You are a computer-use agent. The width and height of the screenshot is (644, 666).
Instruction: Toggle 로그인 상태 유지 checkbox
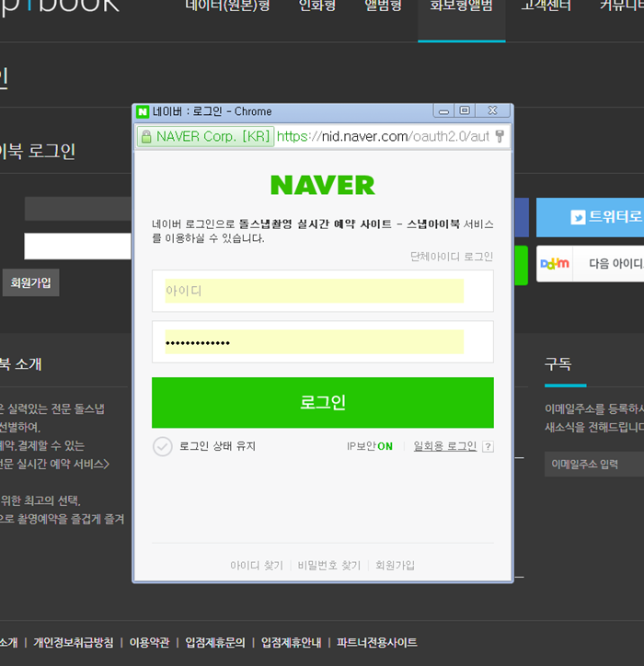(x=162, y=446)
